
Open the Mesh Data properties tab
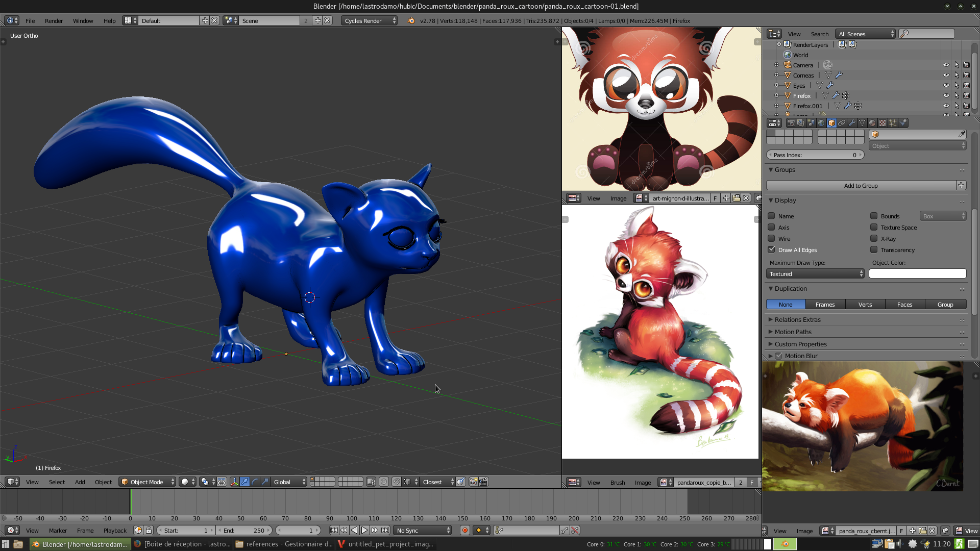[862, 123]
